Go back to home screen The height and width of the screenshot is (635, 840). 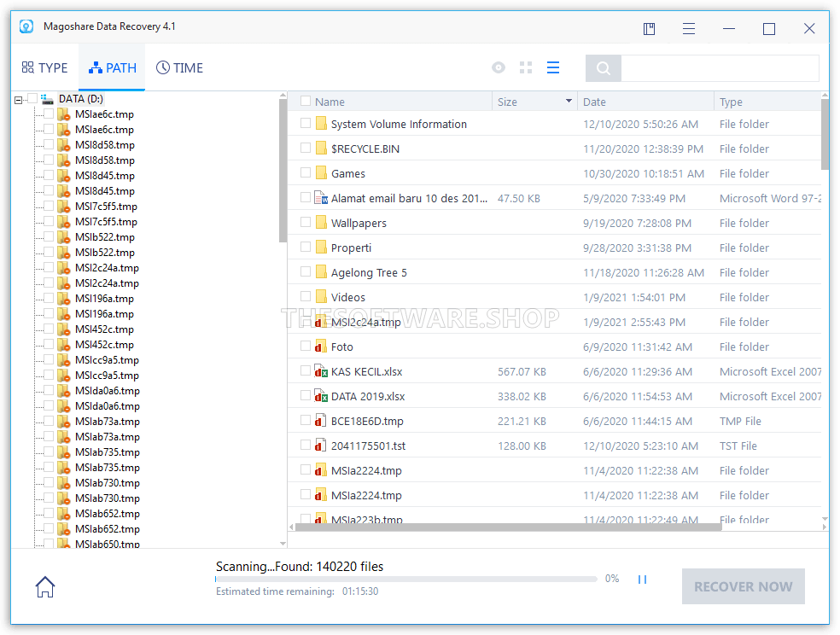(x=45, y=587)
